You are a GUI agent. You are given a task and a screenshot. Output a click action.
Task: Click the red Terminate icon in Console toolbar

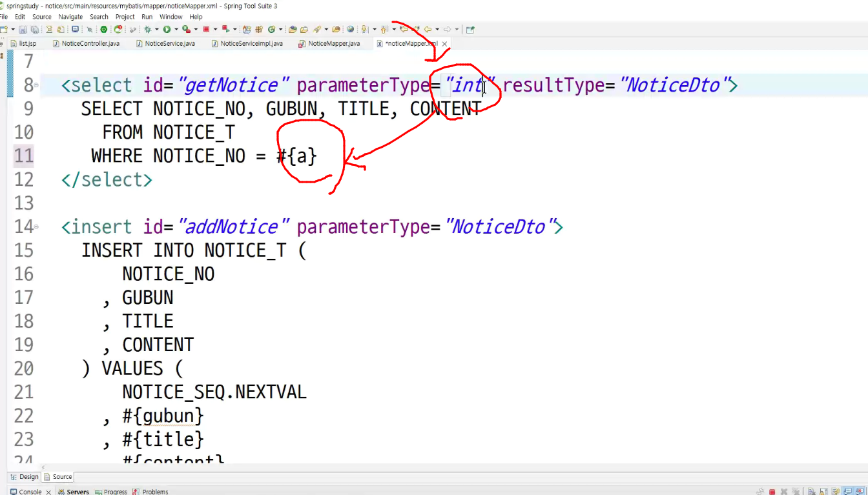pyautogui.click(x=772, y=492)
